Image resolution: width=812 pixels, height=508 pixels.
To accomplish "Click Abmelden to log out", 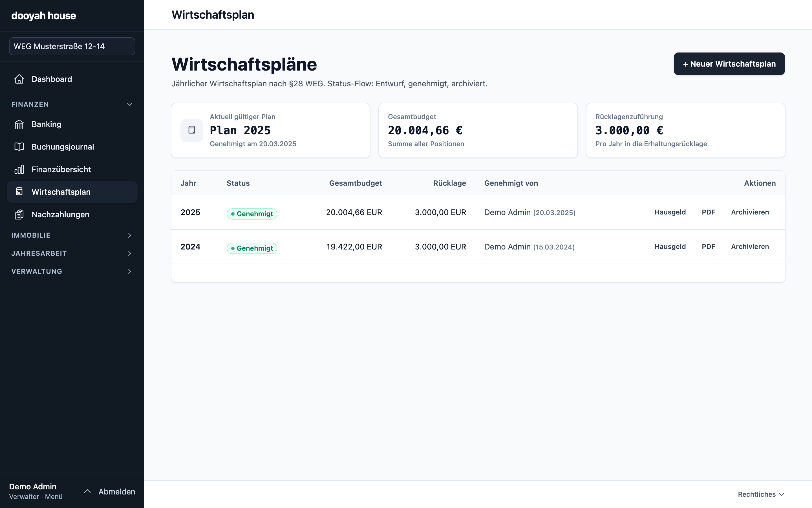I will point(117,492).
